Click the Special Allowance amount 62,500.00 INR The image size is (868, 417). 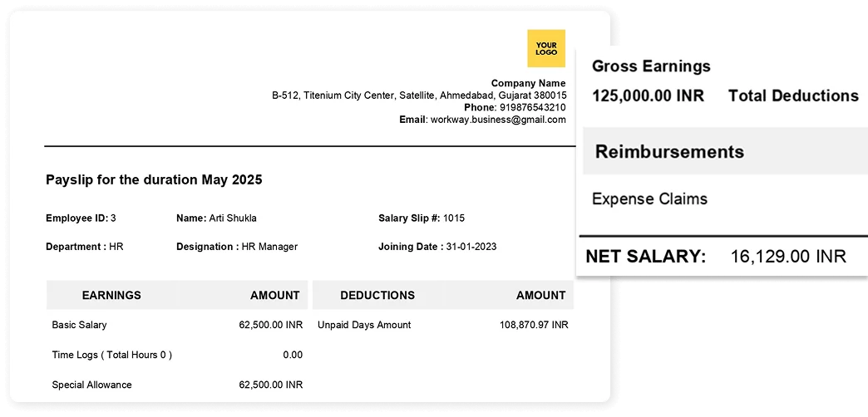(271, 385)
